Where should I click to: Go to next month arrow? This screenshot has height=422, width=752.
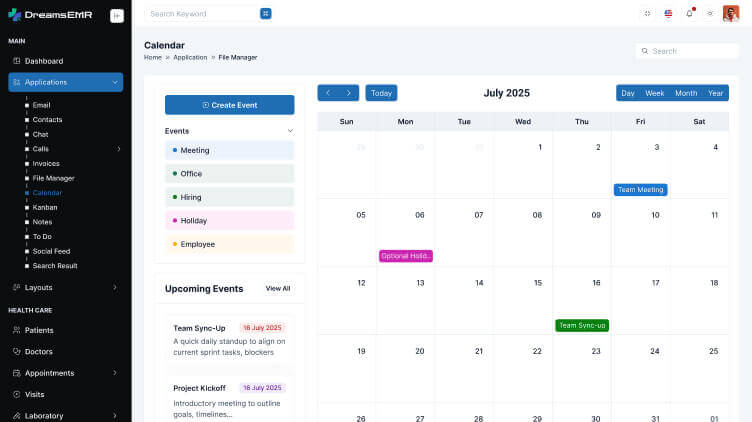tap(349, 93)
